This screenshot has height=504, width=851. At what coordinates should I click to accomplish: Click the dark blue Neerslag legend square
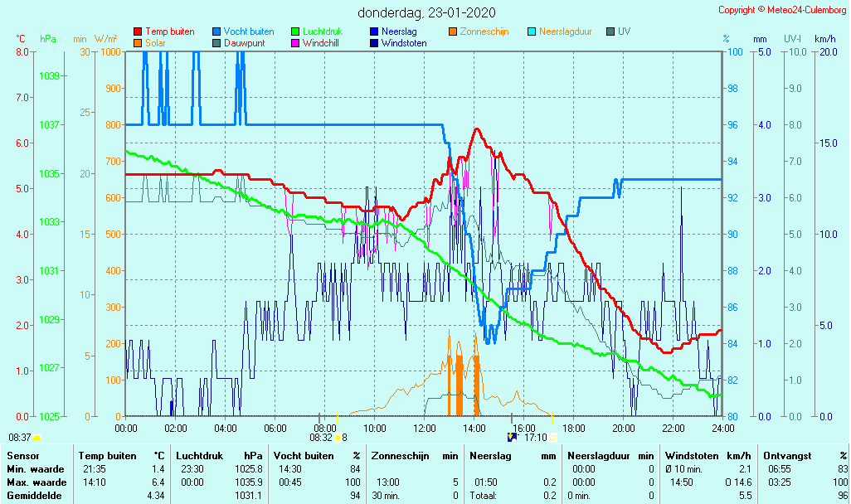tap(374, 31)
